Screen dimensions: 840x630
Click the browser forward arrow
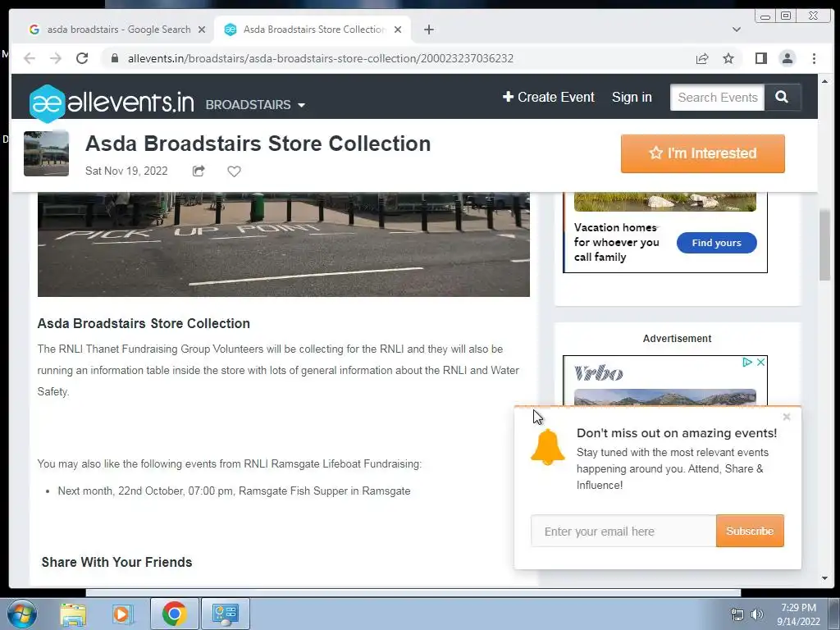[x=56, y=58]
